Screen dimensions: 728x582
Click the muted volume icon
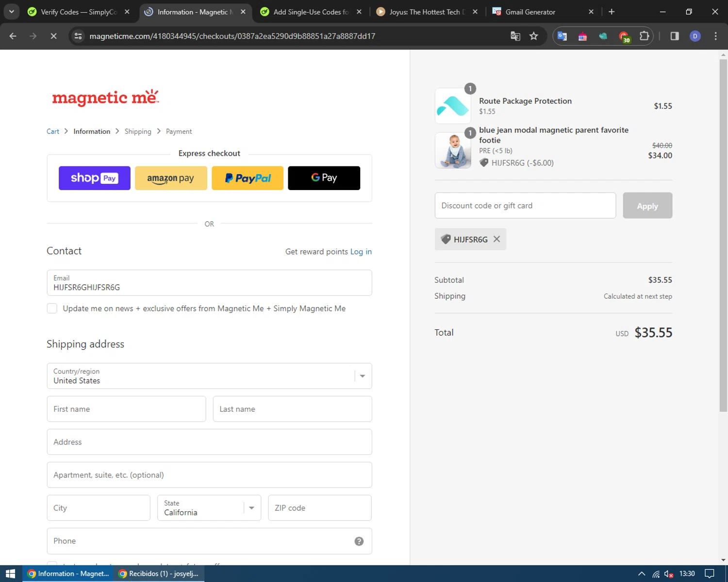pos(669,574)
